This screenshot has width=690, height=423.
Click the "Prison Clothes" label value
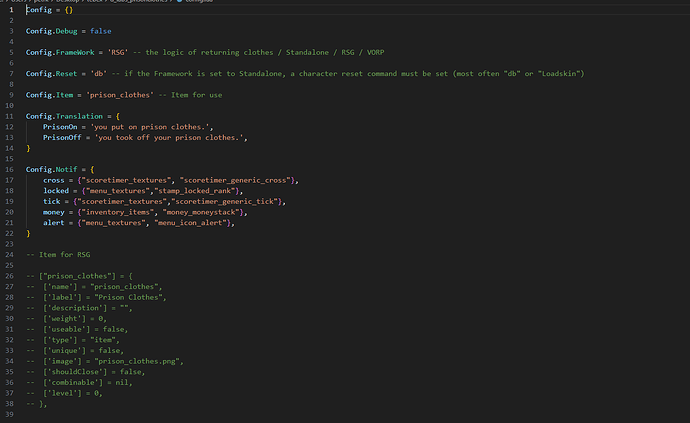click(x=128, y=298)
